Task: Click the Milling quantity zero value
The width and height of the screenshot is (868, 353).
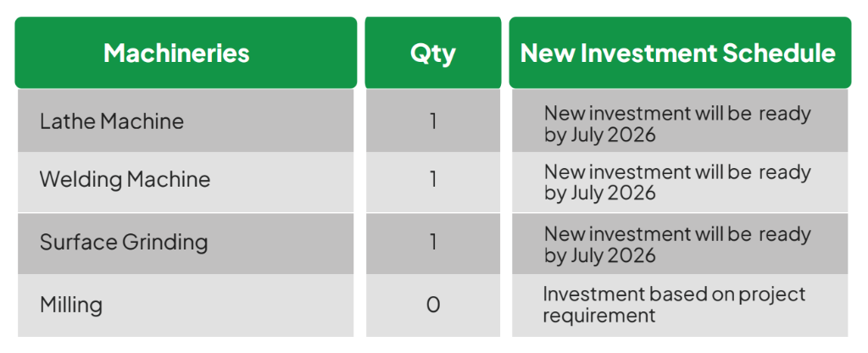Action: click(433, 305)
